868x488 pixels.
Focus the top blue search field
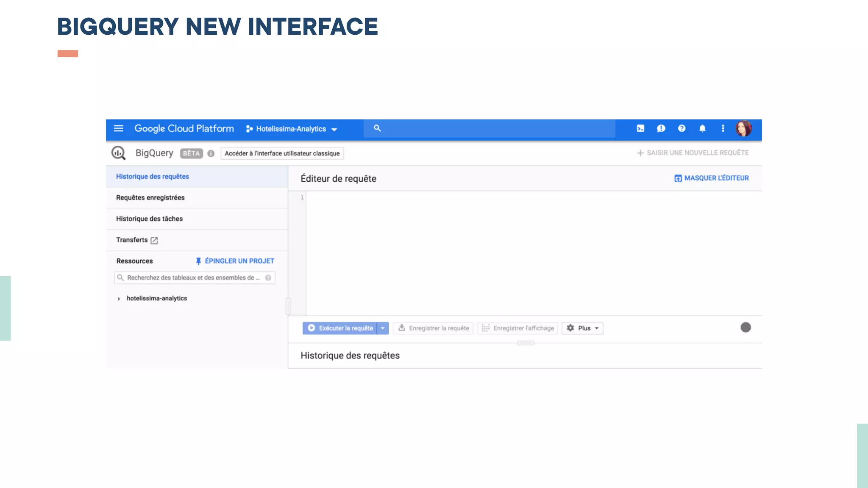pos(490,128)
